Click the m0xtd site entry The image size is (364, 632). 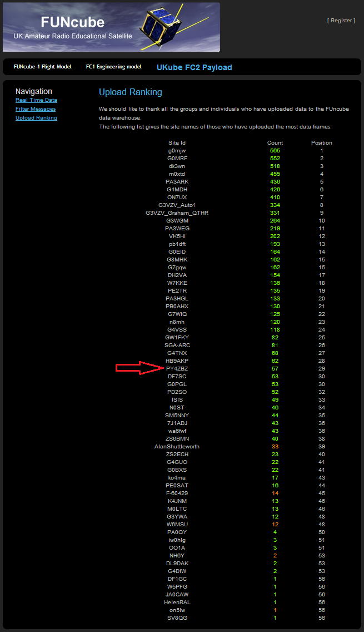pos(177,174)
